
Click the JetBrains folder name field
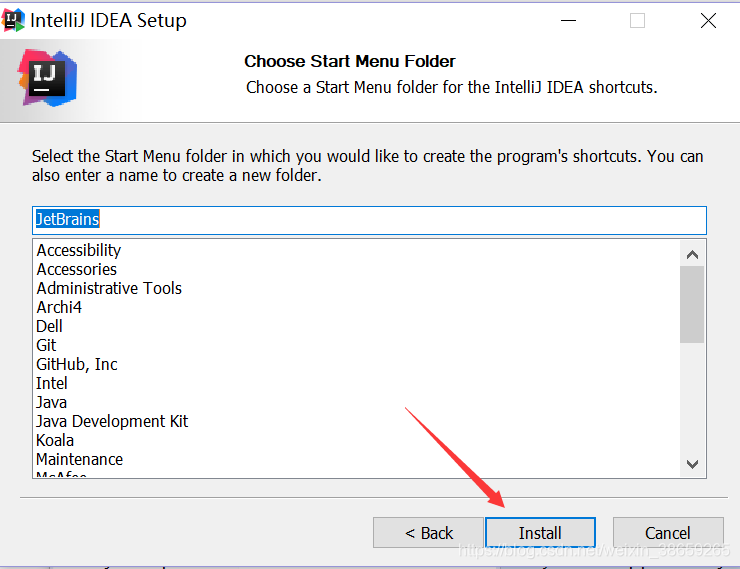[369, 220]
